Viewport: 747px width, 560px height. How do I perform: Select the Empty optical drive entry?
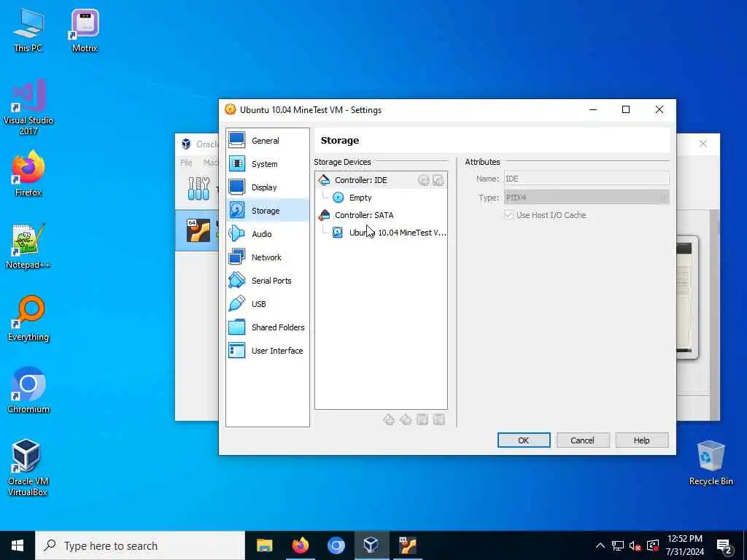(360, 198)
